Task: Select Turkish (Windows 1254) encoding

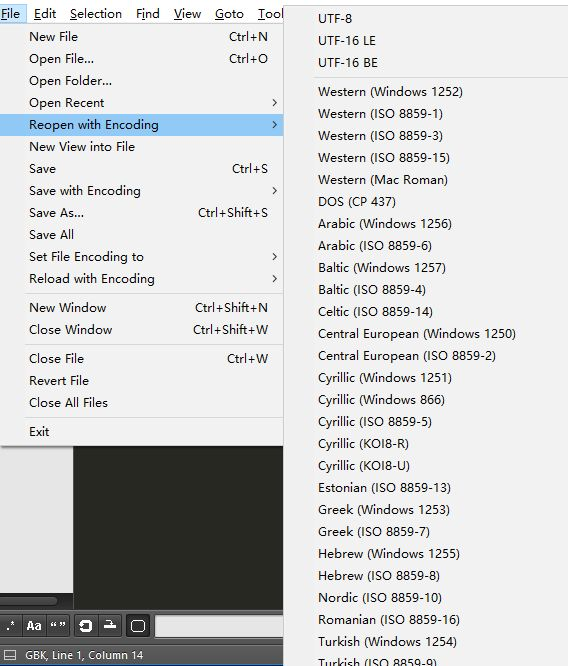Action: pos(426,642)
